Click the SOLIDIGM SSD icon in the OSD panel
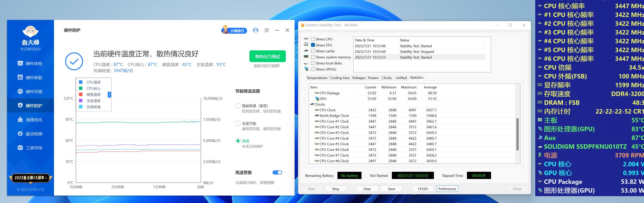This screenshot has width=644, height=203. click(540, 147)
